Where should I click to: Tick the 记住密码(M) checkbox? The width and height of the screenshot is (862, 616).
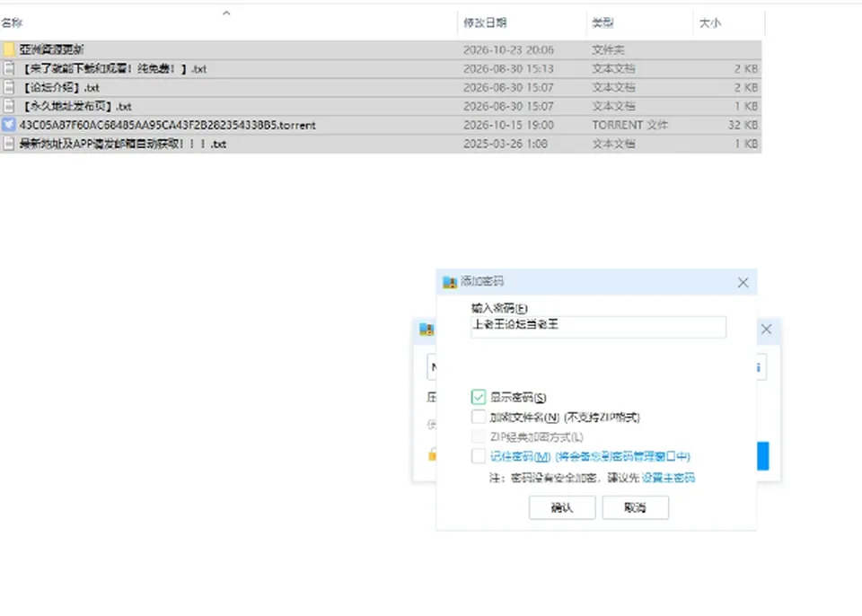479,456
